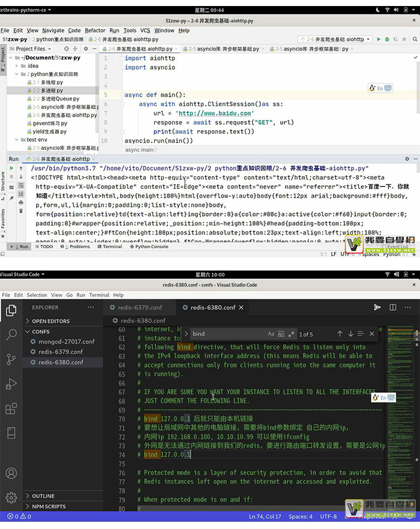420x529 pixels.
Task: Click Spaces: 4 in VS Code status bar
Action: coord(300,516)
